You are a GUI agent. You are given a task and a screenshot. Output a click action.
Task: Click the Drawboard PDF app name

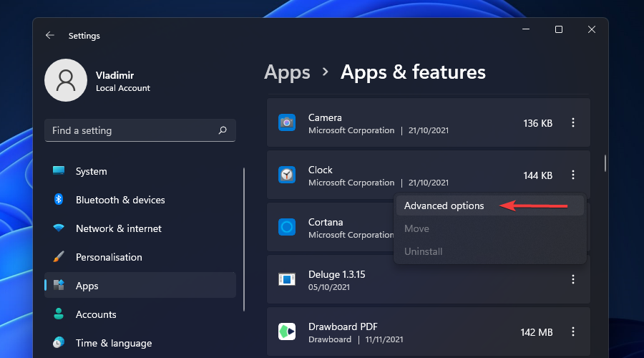(x=343, y=326)
